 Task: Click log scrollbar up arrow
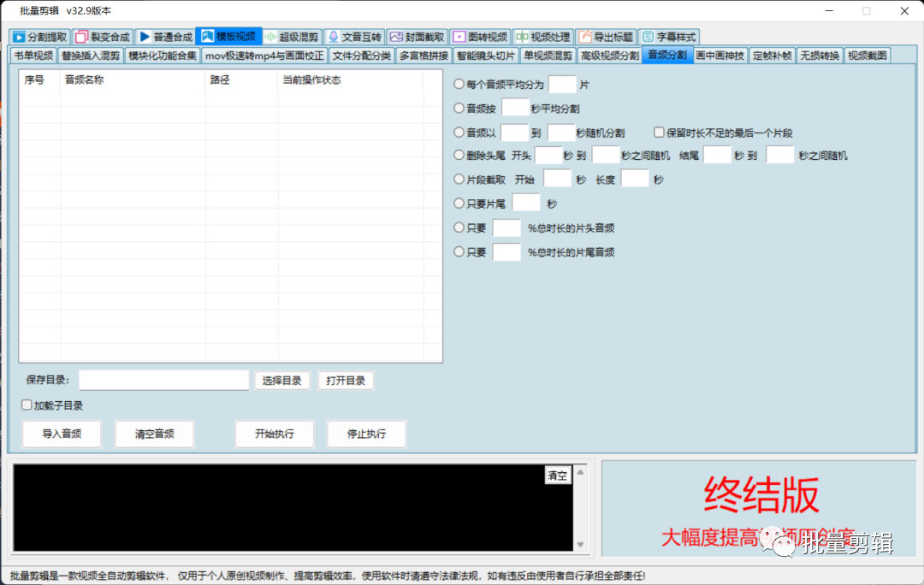point(580,472)
